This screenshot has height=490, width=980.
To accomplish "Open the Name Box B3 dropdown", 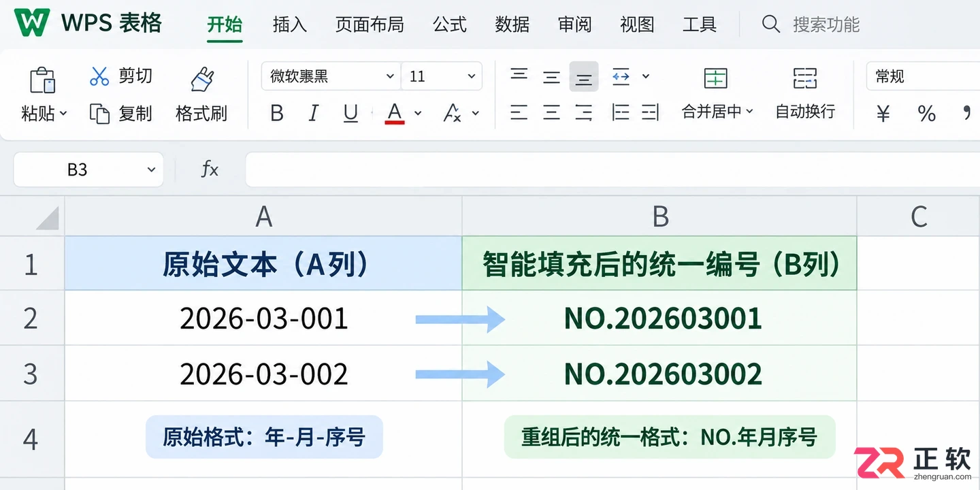I will 151,169.
